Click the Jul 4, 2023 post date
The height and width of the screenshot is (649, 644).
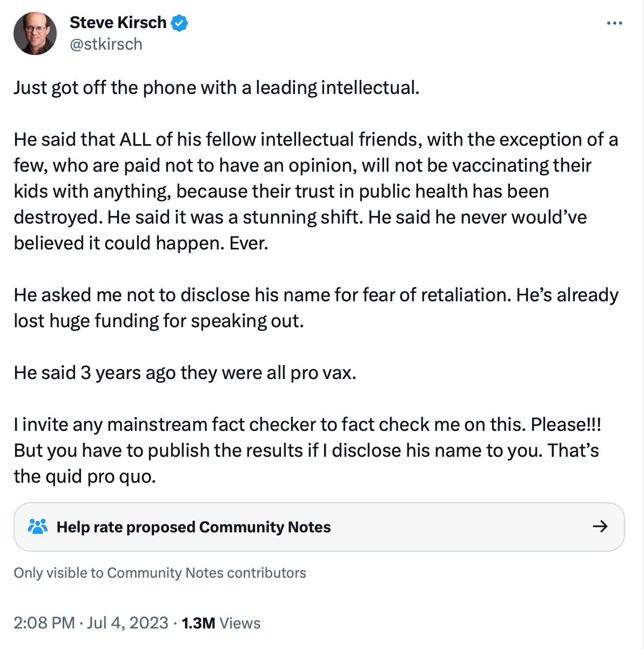[x=128, y=623]
